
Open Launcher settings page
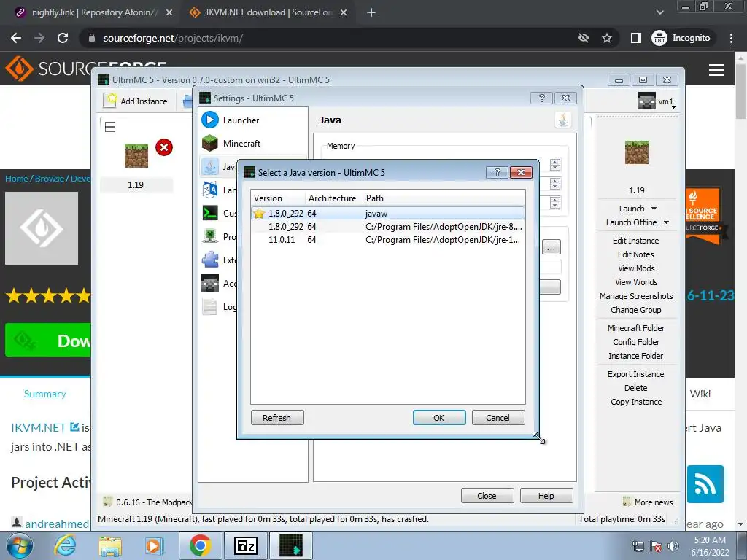pos(253,120)
